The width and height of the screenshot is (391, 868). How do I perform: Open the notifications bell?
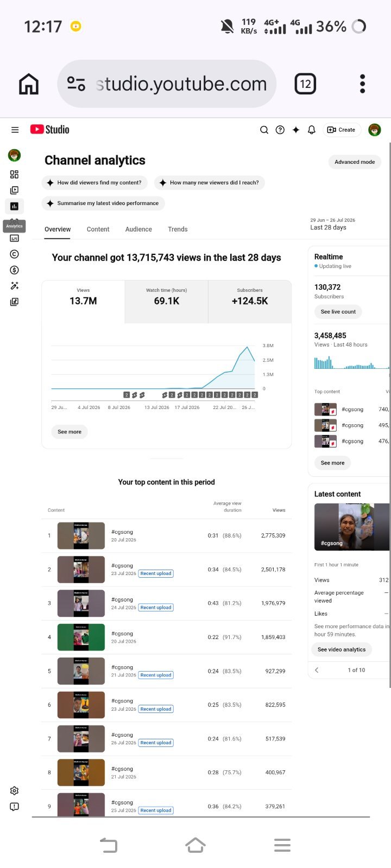[x=312, y=130]
